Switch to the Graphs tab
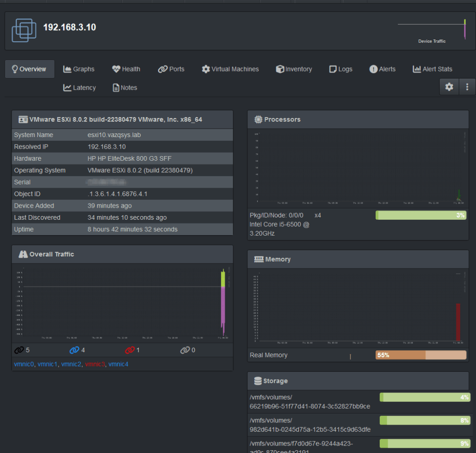 tap(79, 69)
